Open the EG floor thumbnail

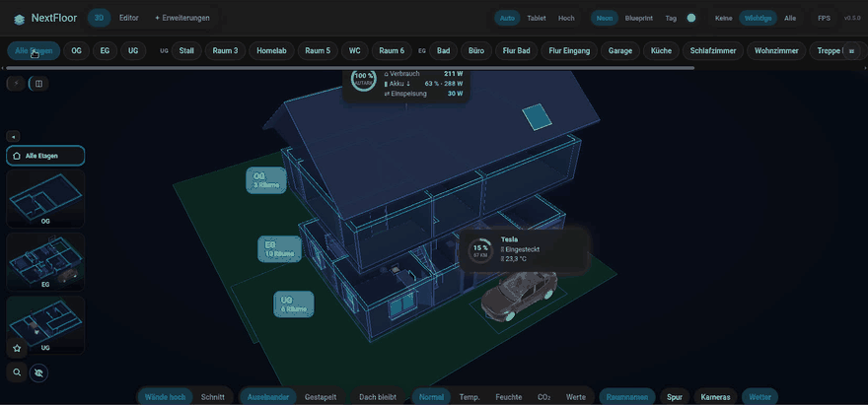[x=45, y=262]
